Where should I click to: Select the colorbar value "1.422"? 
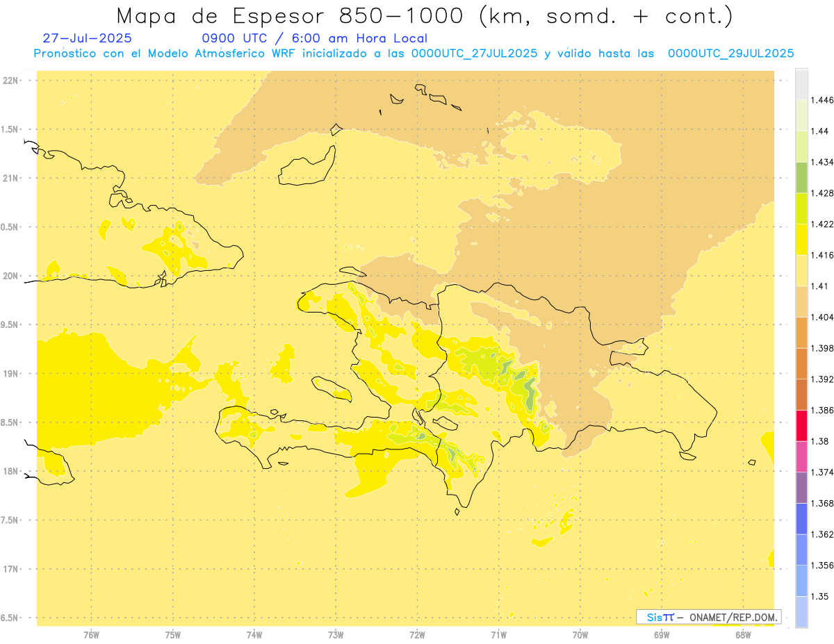pyautogui.click(x=822, y=224)
